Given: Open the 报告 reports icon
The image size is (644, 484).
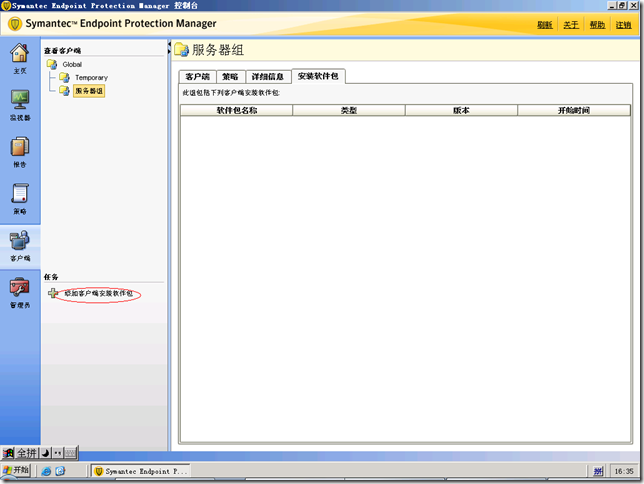Looking at the screenshot, I should [x=20, y=147].
